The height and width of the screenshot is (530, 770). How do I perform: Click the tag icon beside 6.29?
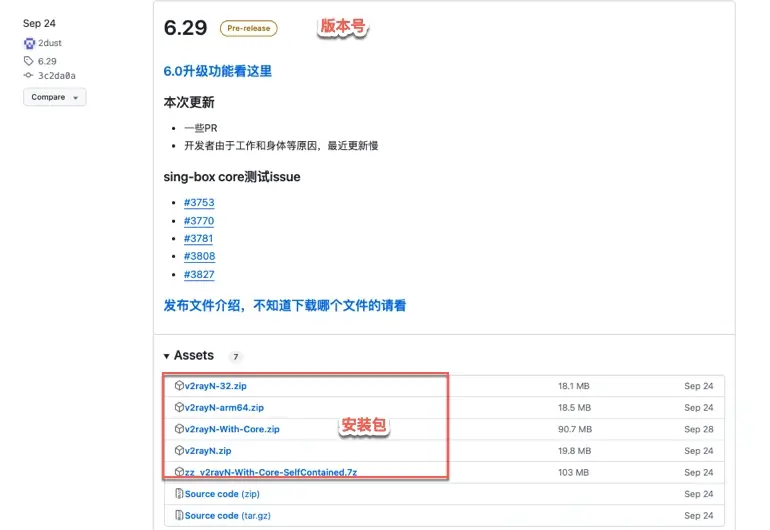pos(28,61)
